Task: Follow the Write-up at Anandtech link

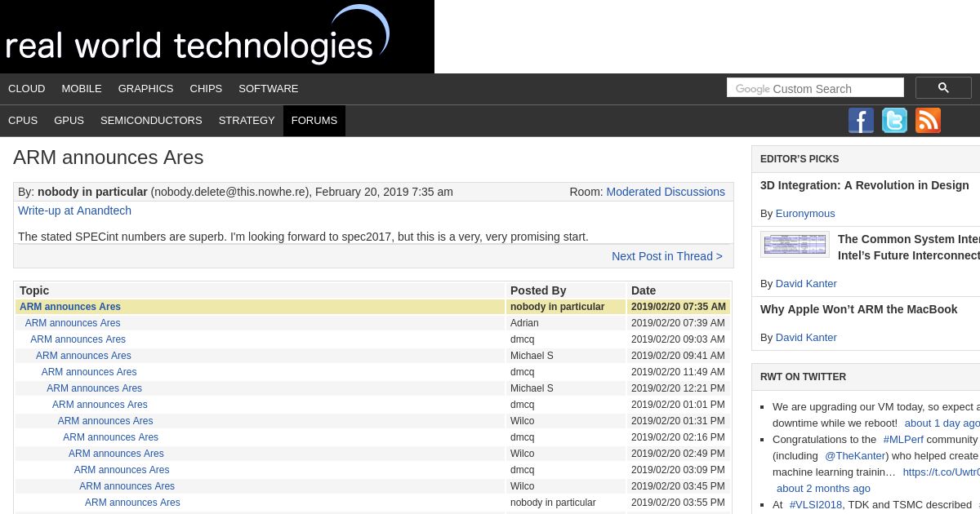Action: (x=74, y=210)
